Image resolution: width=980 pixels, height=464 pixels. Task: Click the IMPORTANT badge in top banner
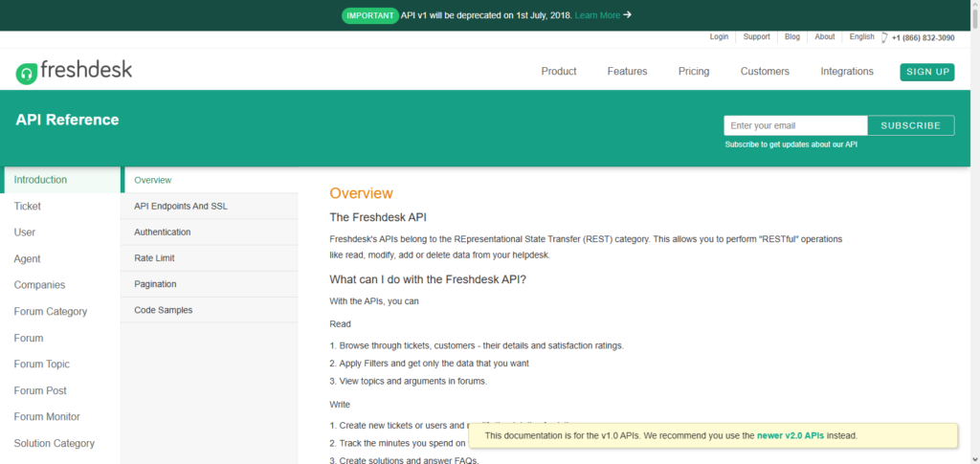(x=370, y=15)
